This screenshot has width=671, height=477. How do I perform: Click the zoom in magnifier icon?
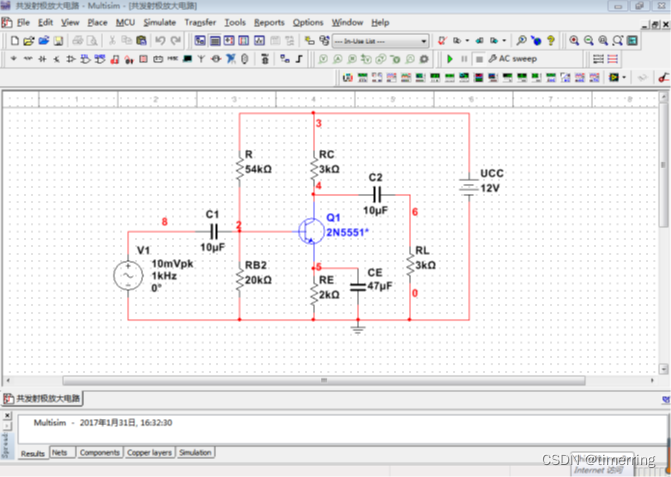pyautogui.click(x=574, y=41)
